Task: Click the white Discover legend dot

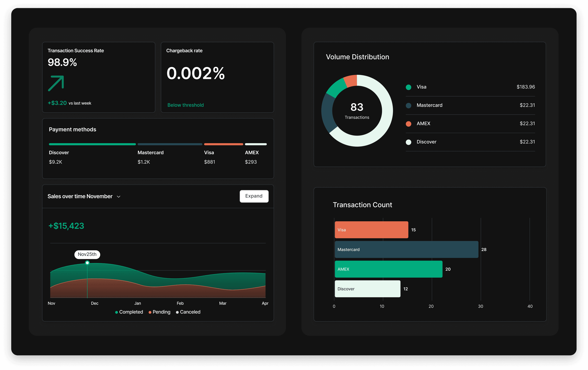Action: 409,142
